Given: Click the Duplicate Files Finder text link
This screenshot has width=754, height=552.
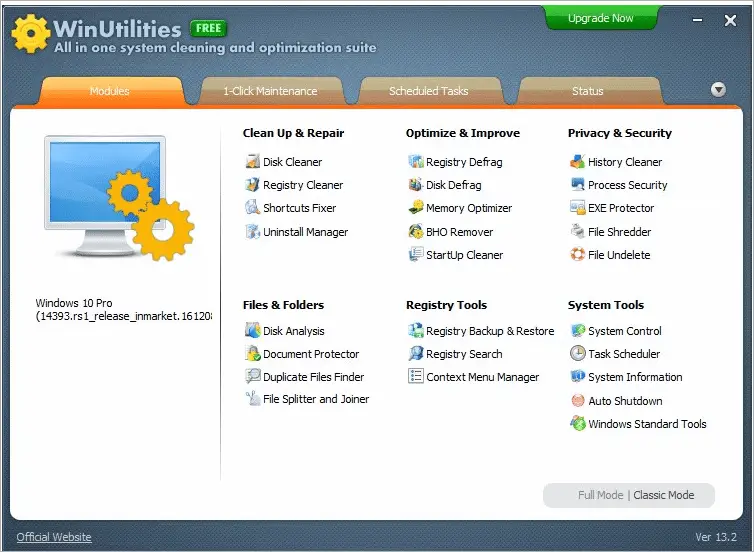Looking at the screenshot, I should tap(314, 377).
